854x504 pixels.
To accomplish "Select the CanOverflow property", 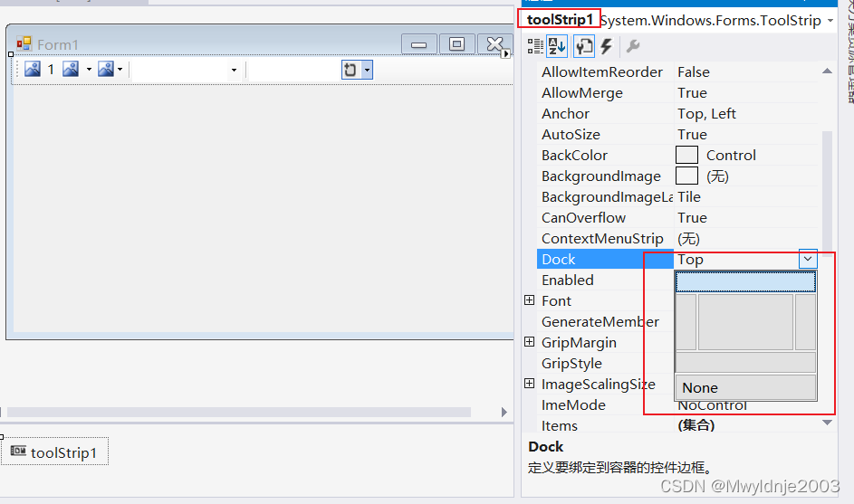I will 583,218.
